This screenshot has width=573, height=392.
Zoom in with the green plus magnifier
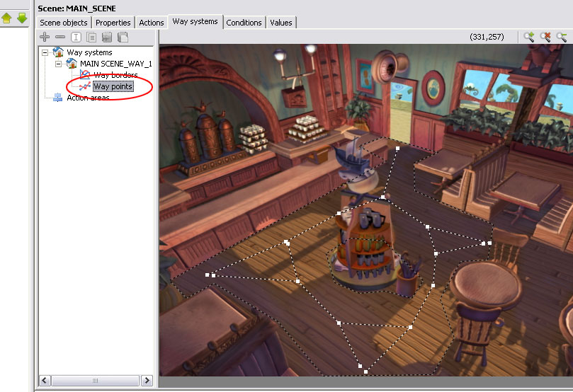pyautogui.click(x=529, y=37)
